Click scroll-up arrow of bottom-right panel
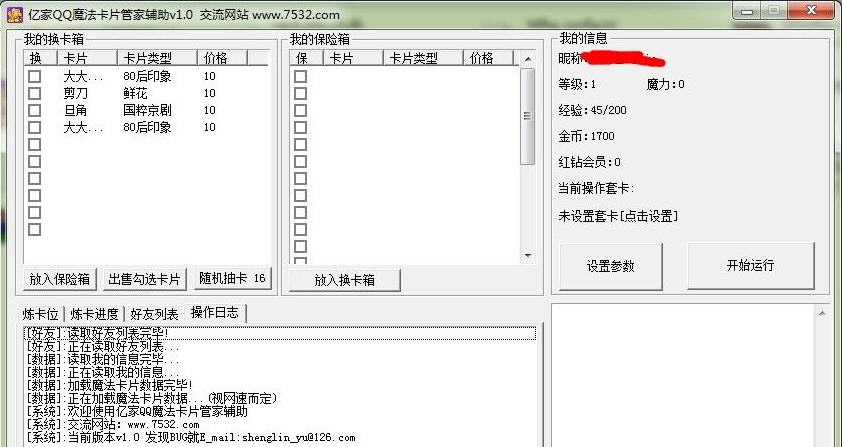This screenshot has width=842, height=447. (822, 313)
